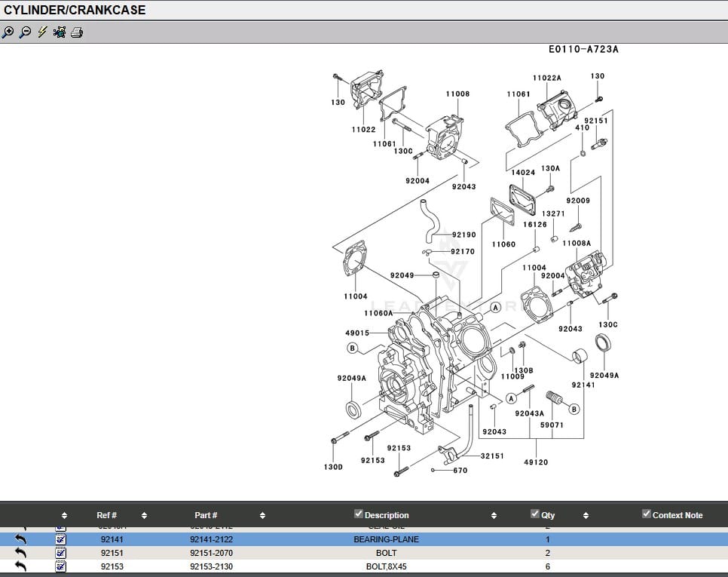The image size is (728, 577).
Task: Click the 49015 callout in the diagram
Action: tap(357, 333)
